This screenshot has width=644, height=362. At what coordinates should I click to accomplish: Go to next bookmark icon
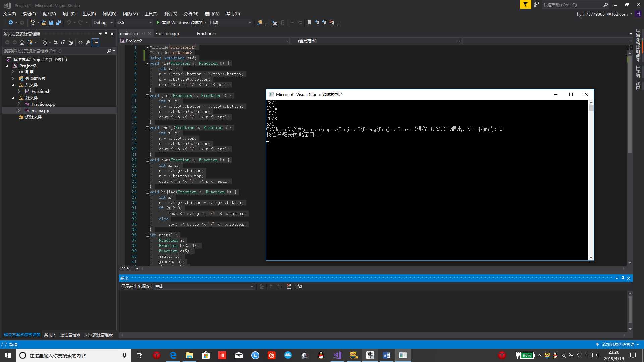coord(324,23)
